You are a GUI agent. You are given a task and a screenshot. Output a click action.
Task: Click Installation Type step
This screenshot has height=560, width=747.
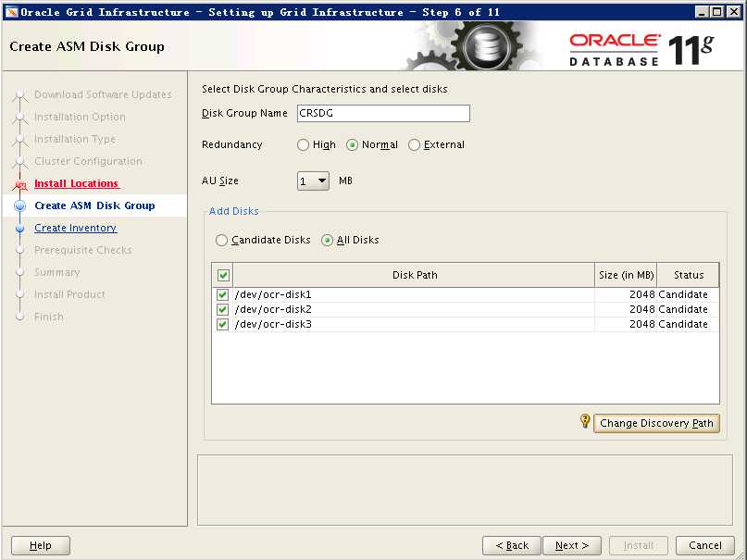[x=75, y=140]
